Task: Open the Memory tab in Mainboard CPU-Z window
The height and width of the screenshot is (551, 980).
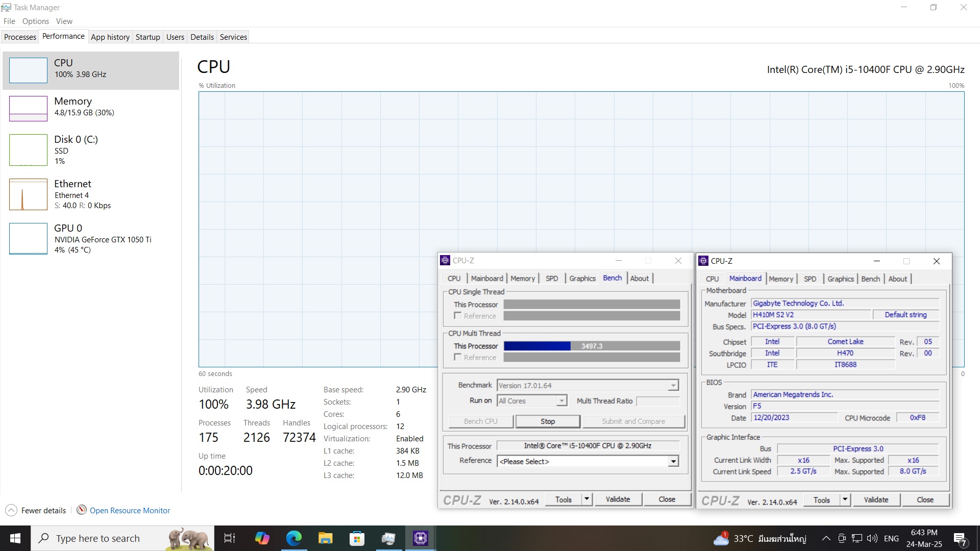Action: tap(781, 279)
